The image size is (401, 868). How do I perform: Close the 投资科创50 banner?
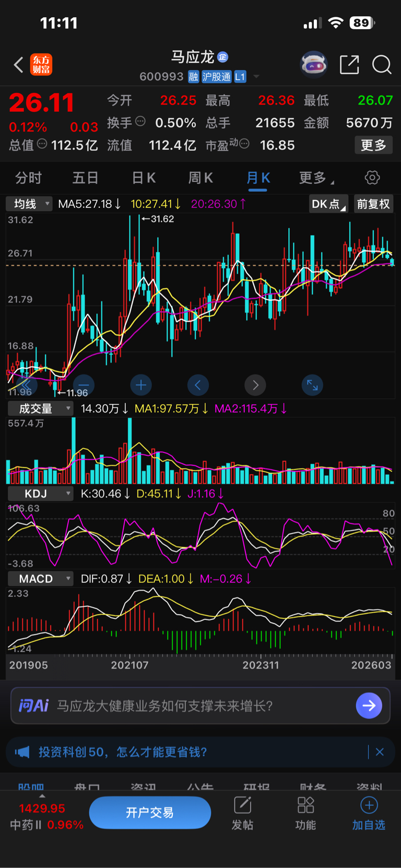(x=380, y=752)
